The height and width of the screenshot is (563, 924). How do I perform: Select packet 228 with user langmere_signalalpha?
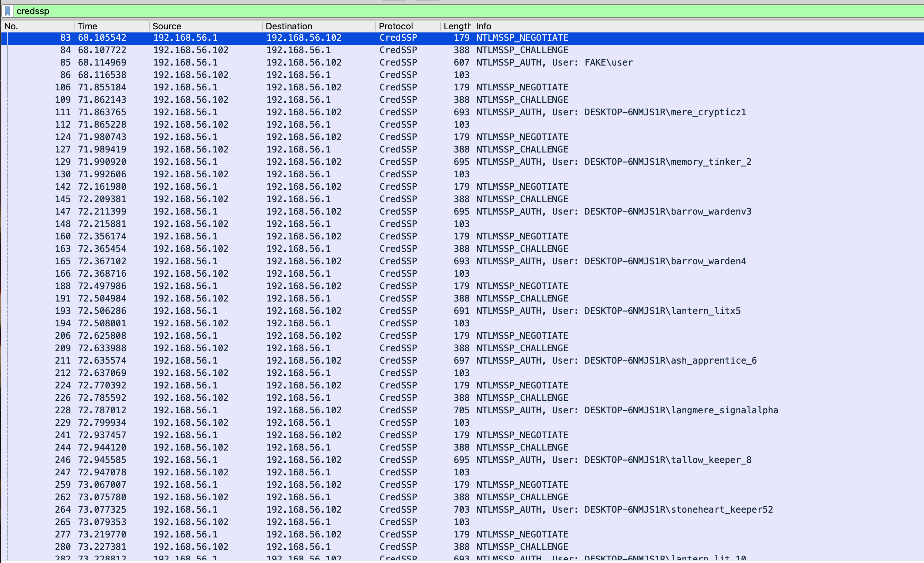627,410
